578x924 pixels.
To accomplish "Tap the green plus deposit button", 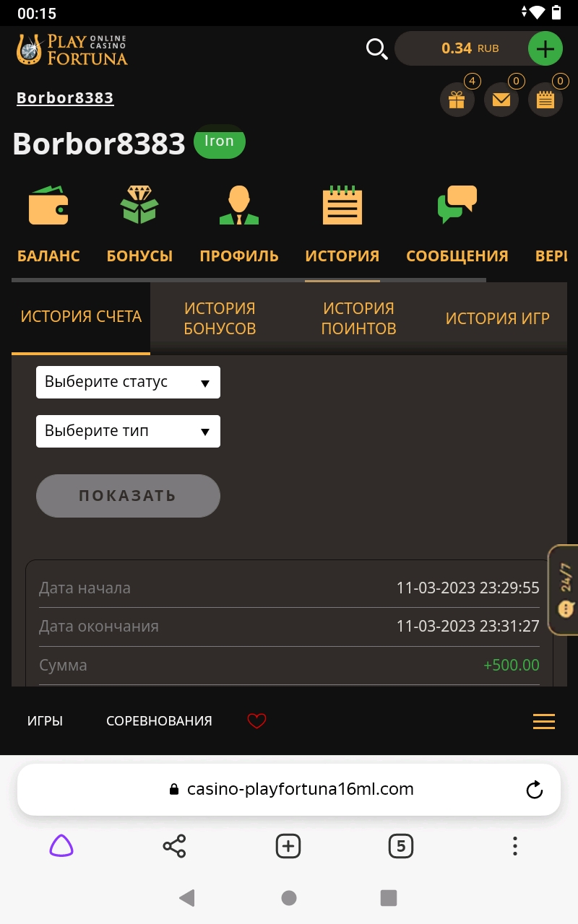I will pyautogui.click(x=545, y=49).
